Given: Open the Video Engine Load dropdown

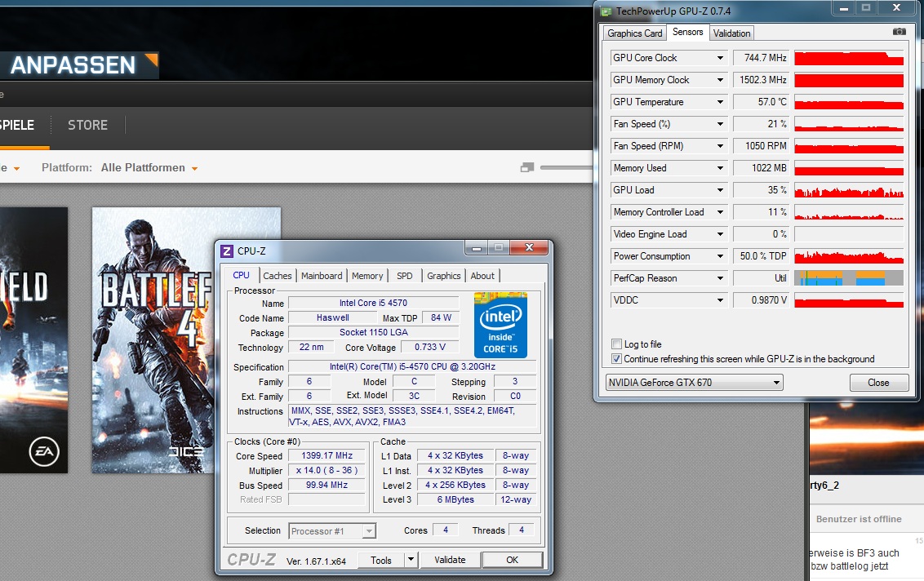Looking at the screenshot, I should [720, 234].
